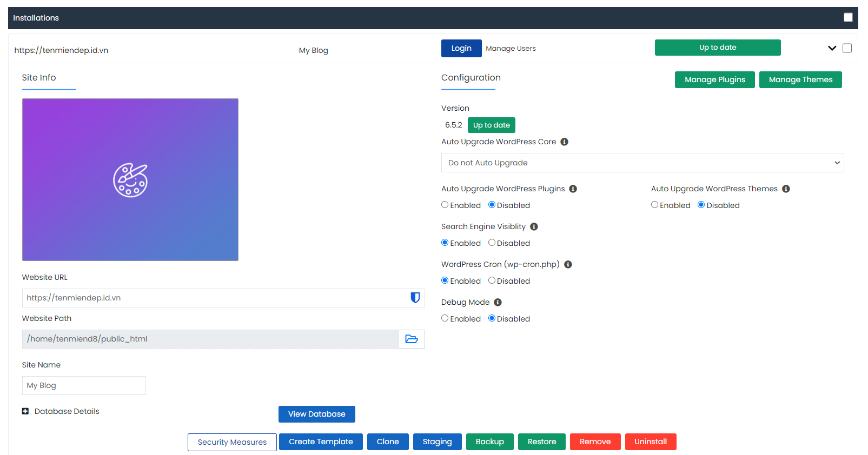This screenshot has width=868, height=455.
Task: Click the blue Login button
Action: (461, 48)
